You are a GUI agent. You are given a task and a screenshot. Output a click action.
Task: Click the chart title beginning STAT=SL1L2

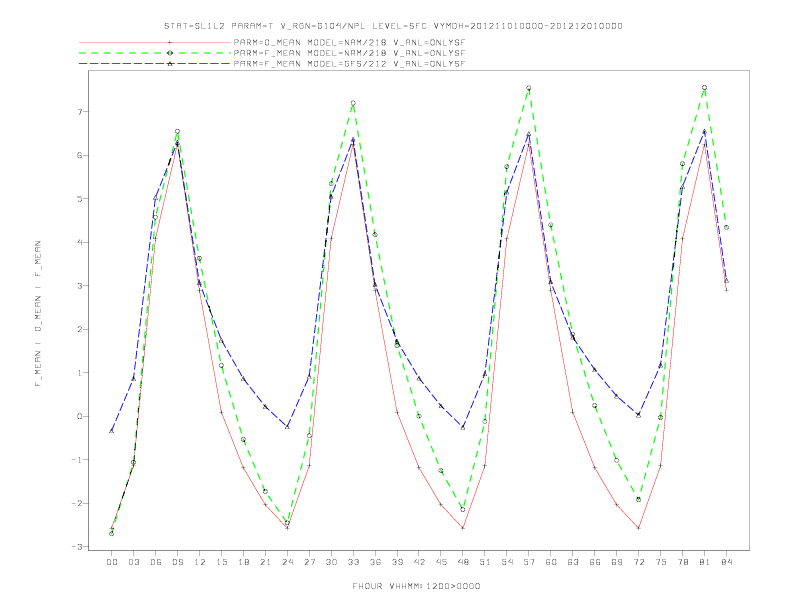tap(393, 26)
